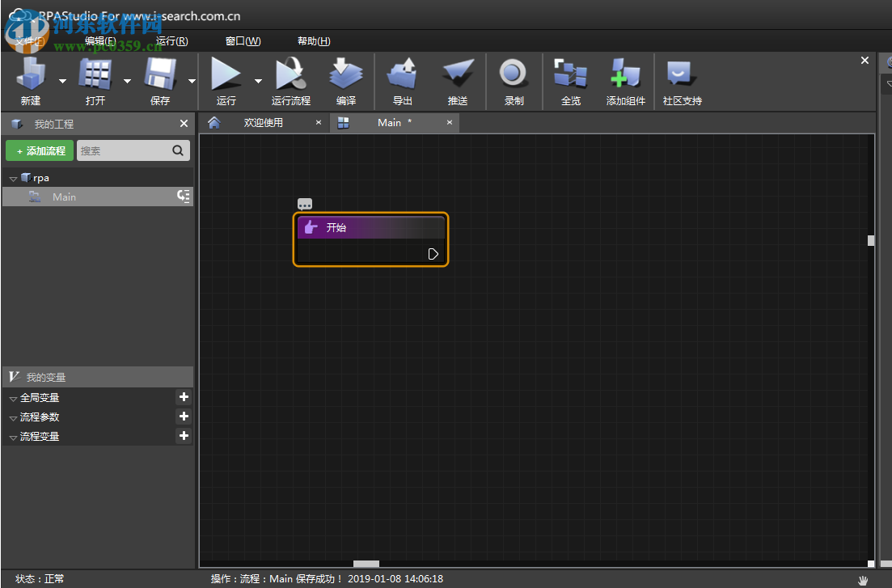Viewport: 892px width, 588px height.
Task: Open dropdown arrow next to 新建
Action: (x=62, y=81)
